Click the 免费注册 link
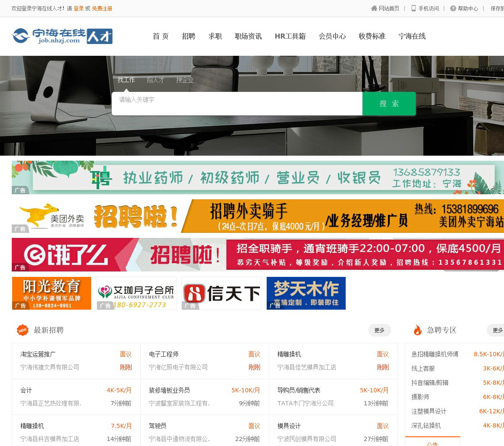 click(102, 8)
